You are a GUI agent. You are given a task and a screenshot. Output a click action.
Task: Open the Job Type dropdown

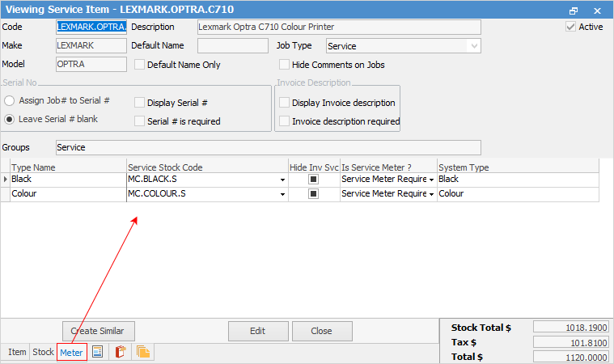474,46
